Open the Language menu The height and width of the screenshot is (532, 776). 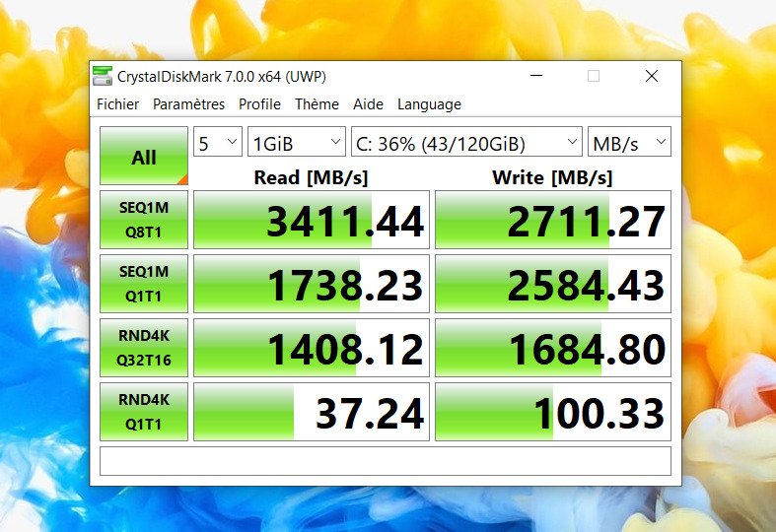(429, 104)
